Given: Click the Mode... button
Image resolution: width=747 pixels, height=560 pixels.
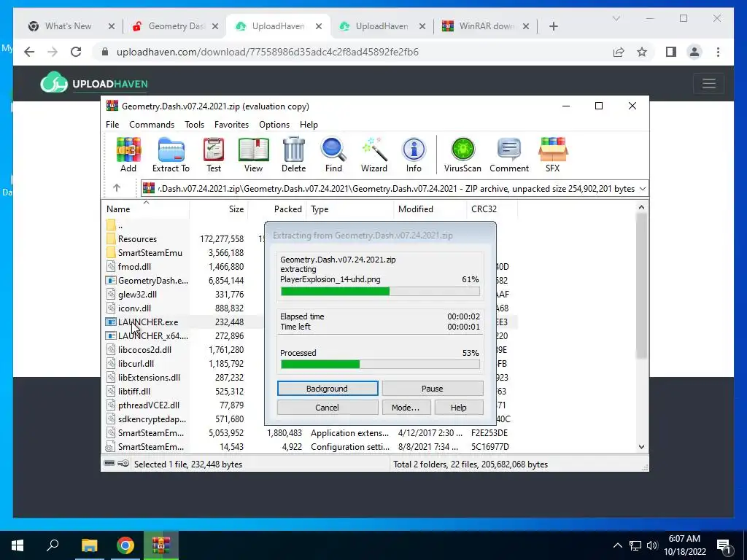Looking at the screenshot, I should pos(406,408).
